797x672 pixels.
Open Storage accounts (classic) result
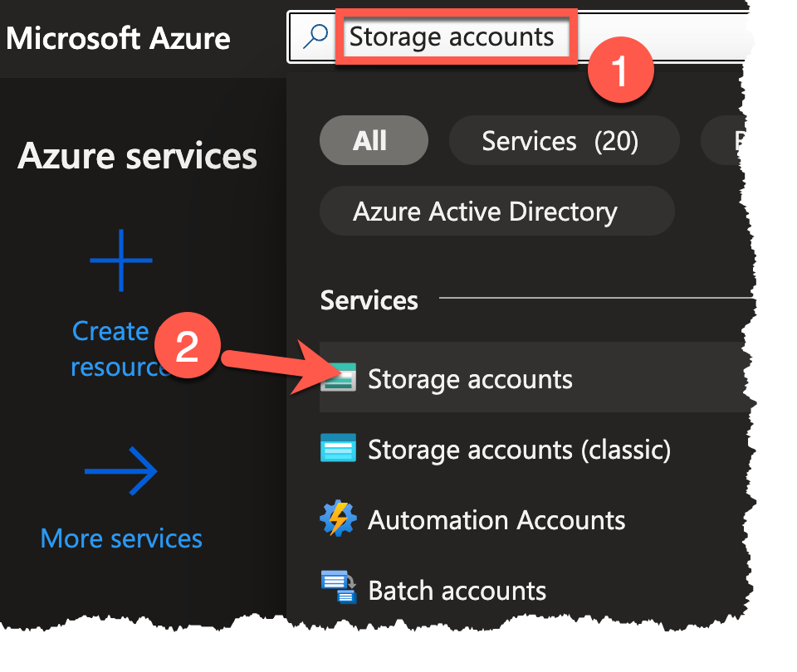[519, 450]
